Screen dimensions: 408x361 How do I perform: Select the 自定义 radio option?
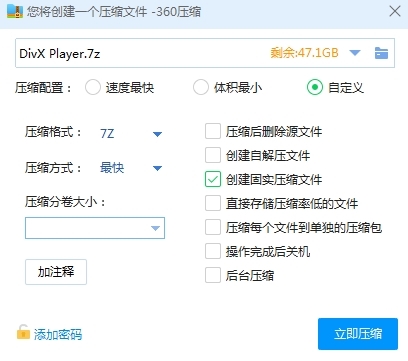(315, 87)
